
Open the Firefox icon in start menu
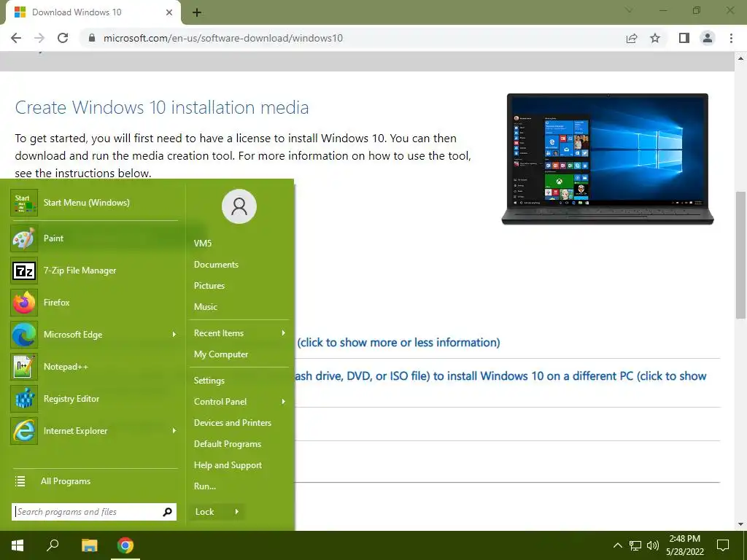click(x=24, y=303)
